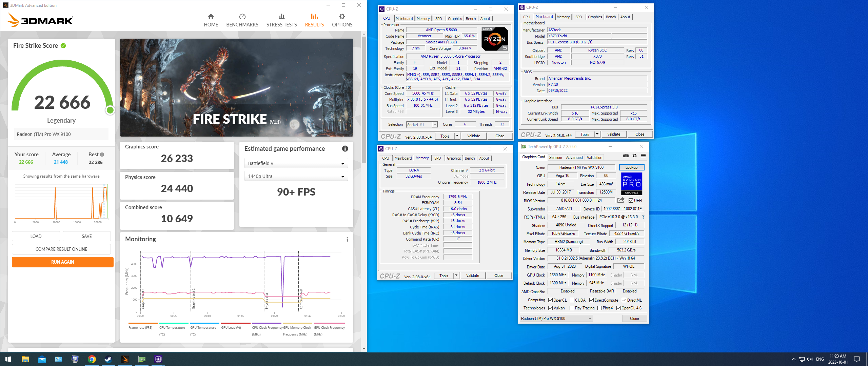Switch to GPU-Z taskbar icon
The image size is (868, 366).
(x=142, y=359)
